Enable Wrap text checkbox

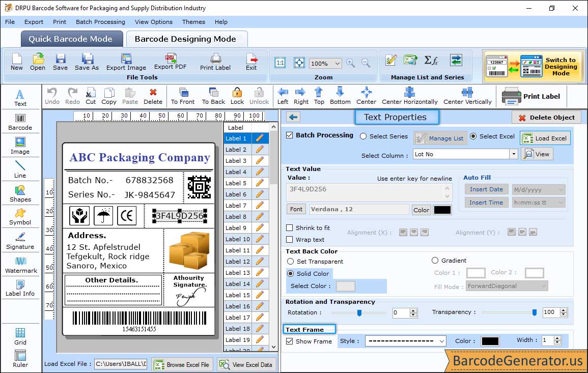tap(290, 239)
